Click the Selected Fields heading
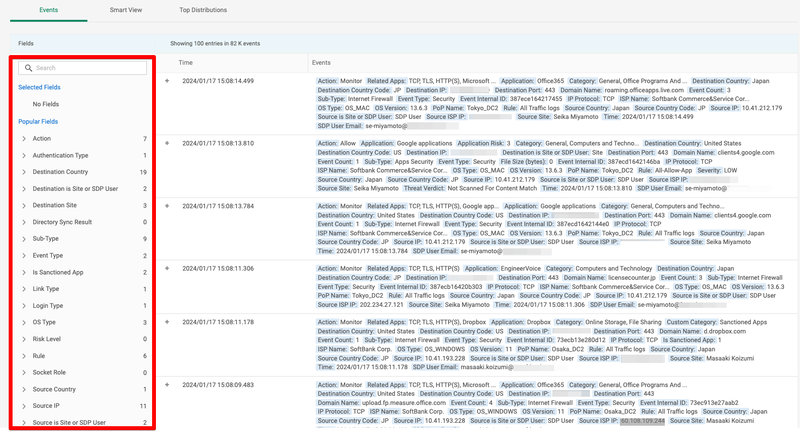The width and height of the screenshot is (800, 432). (39, 87)
